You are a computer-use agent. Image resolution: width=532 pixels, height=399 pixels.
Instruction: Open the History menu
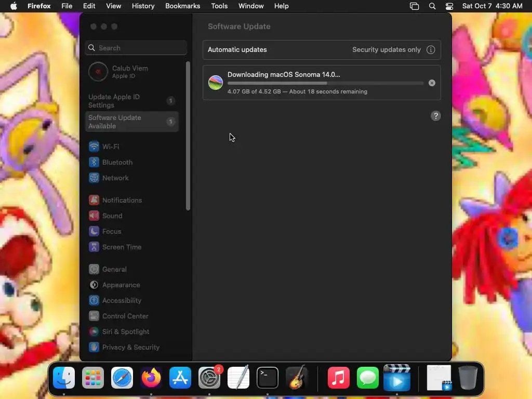(143, 6)
